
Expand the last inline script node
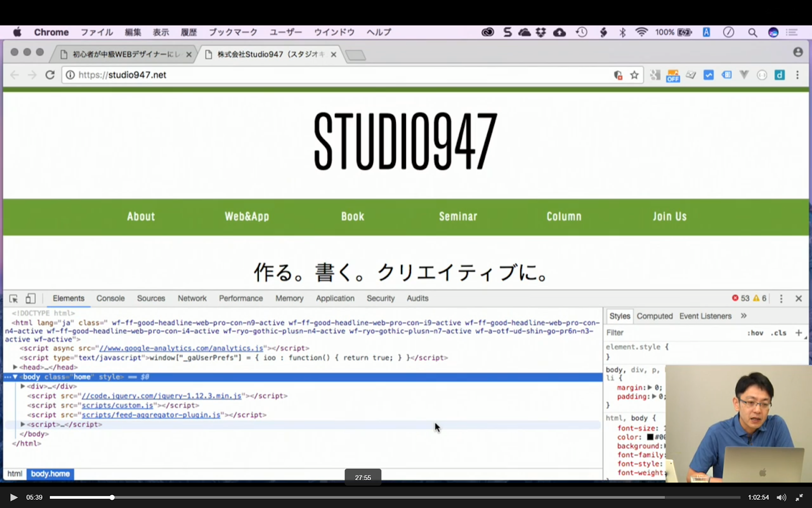23,424
